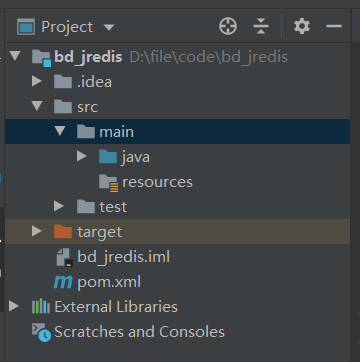The height and width of the screenshot is (362, 360).
Task: Collapse the src folder arrow
Action: (37, 106)
